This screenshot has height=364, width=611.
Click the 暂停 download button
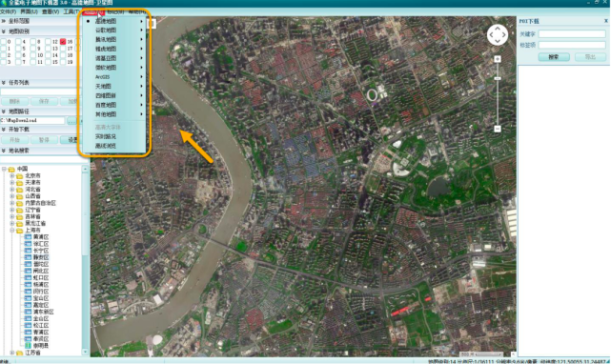pyautogui.click(x=44, y=140)
